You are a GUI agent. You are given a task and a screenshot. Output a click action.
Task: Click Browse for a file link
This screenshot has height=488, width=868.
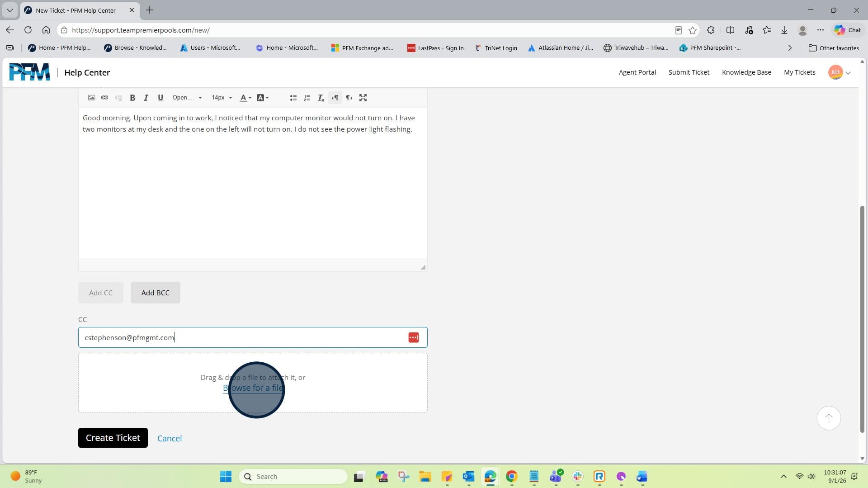(x=253, y=388)
